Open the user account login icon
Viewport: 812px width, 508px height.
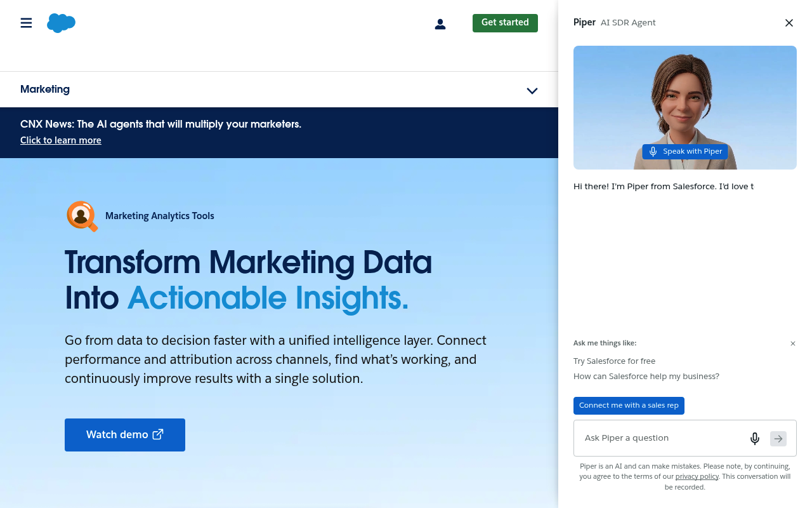(440, 24)
